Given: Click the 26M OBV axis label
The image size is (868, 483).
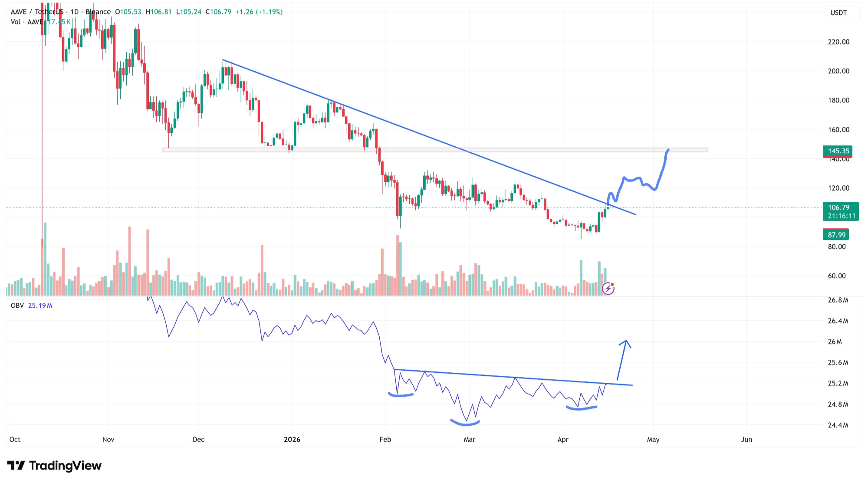Looking at the screenshot, I should click(835, 342).
